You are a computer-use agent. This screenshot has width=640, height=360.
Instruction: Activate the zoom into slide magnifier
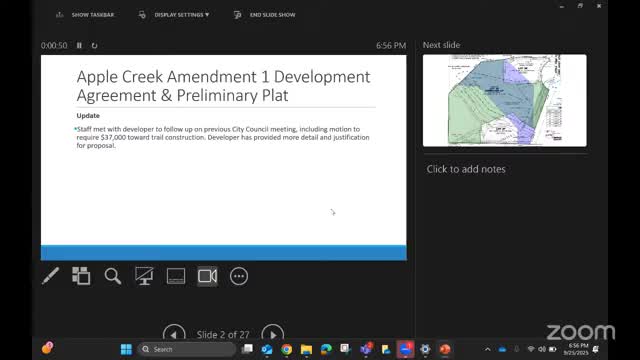[112, 276]
